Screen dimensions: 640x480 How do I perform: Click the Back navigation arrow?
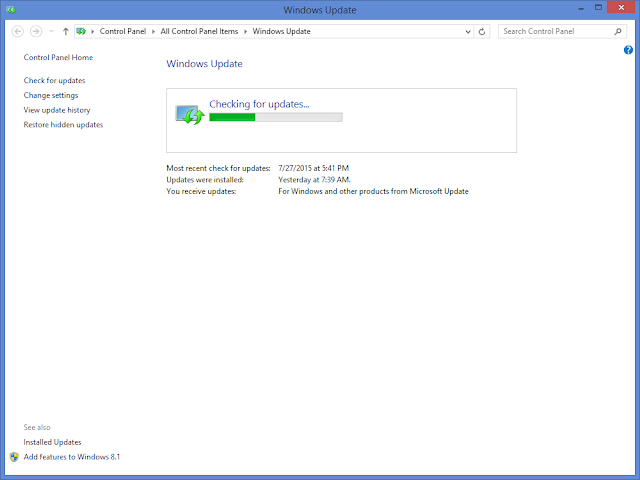click(18, 31)
